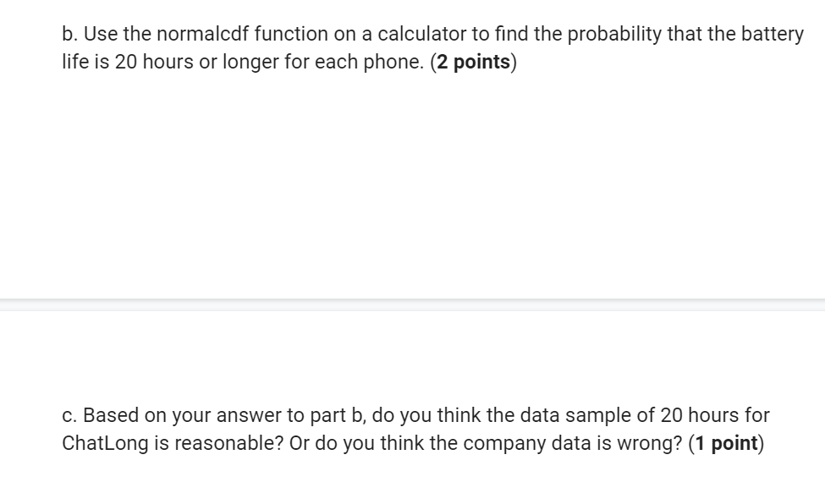Click the bold "2 points" text
The image size is (825, 504).
click(x=475, y=63)
